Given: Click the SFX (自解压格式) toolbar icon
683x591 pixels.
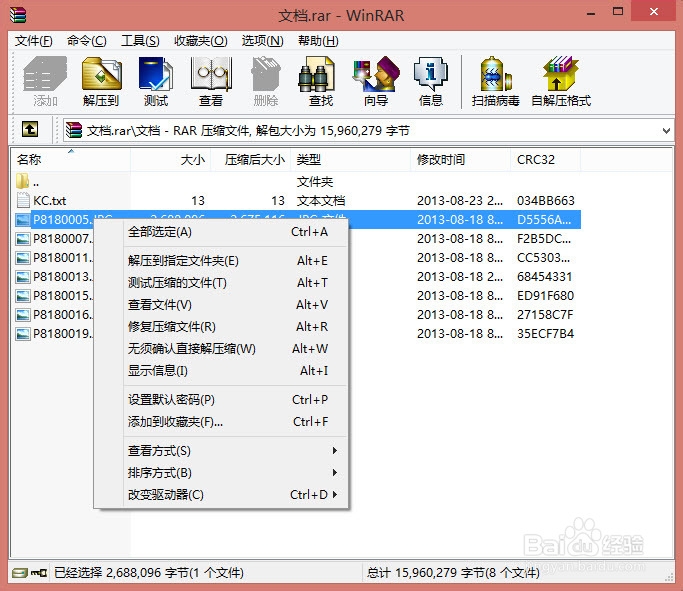Looking at the screenshot, I should 561,81.
